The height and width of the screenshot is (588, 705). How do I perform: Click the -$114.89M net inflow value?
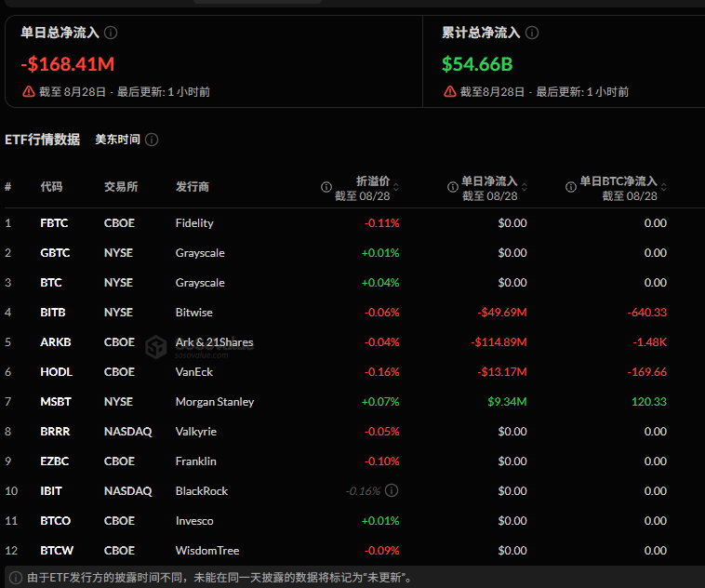tap(499, 342)
